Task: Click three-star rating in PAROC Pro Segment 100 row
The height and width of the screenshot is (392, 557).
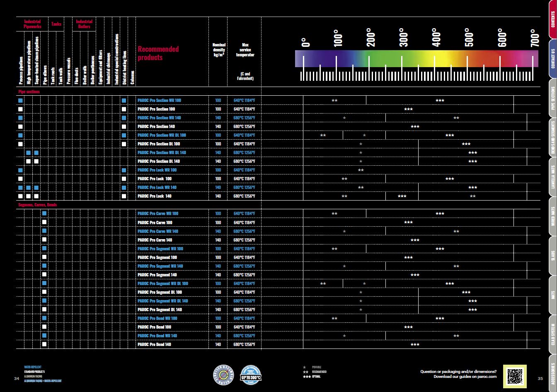Action: click(x=408, y=257)
